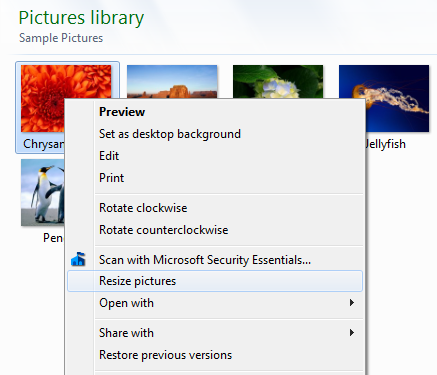Image resolution: width=437 pixels, height=375 pixels.
Task: Choose Set as desktop background
Action: [170, 134]
